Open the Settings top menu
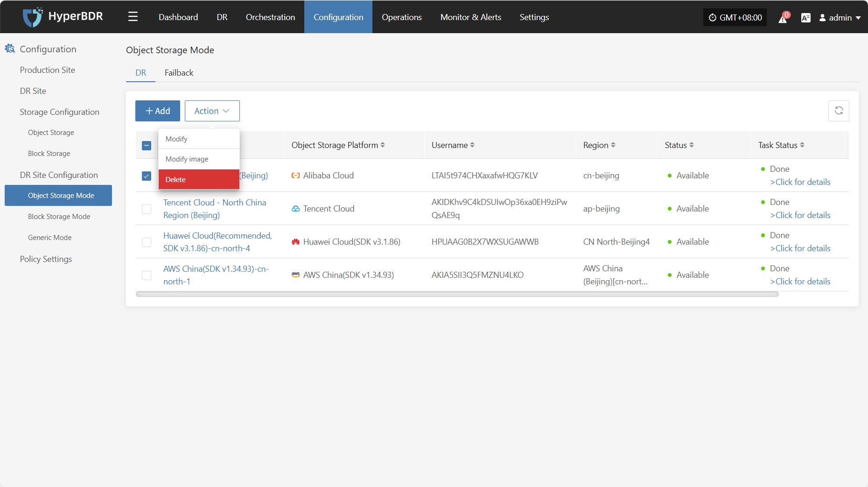Image resolution: width=868 pixels, height=487 pixels. 534,17
